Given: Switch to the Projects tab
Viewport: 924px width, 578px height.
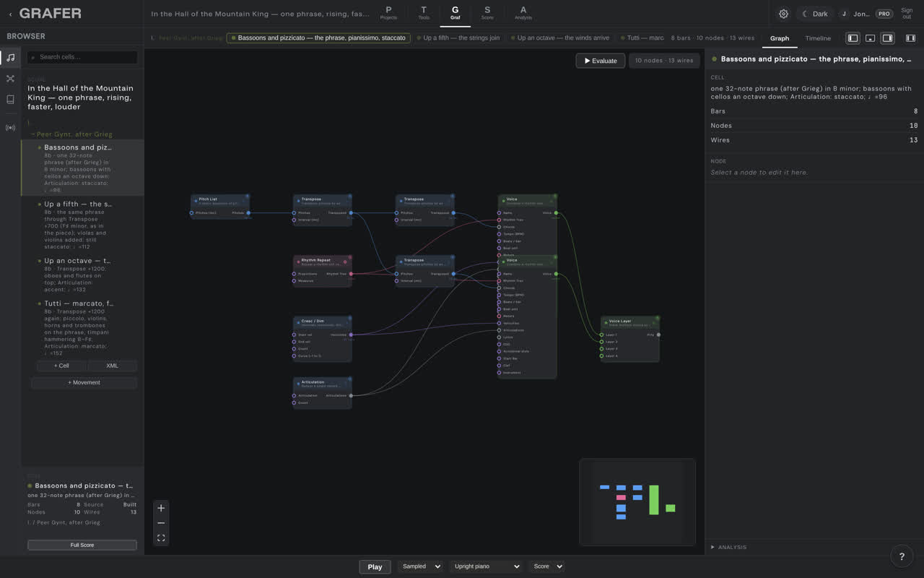Looking at the screenshot, I should (388, 13).
